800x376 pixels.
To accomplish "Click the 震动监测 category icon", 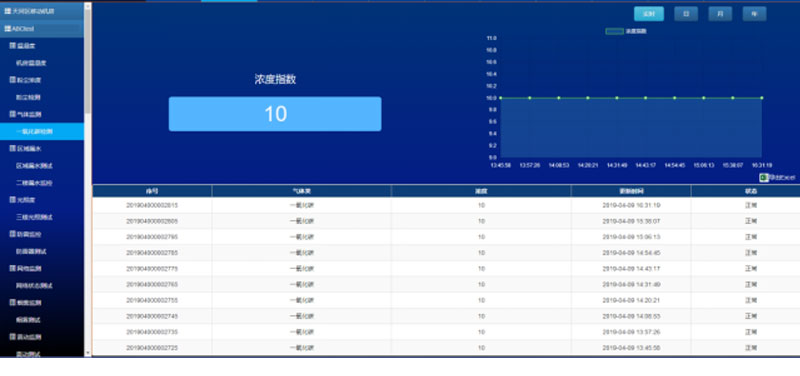I will pos(13,337).
